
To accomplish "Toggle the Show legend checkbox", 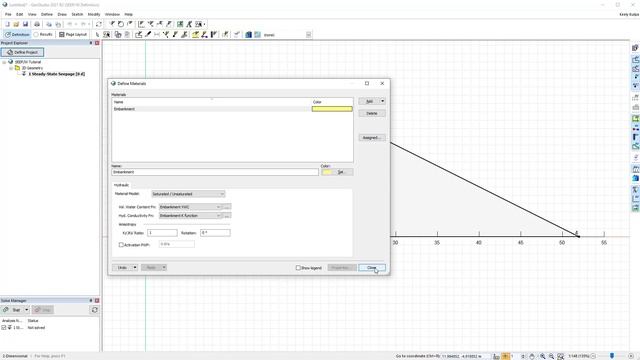I will tap(298, 268).
